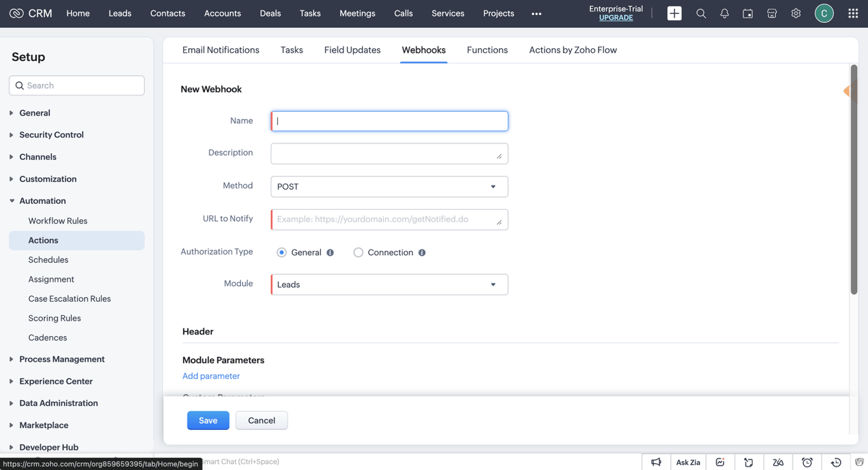Open the global search magnifier
Image resolution: width=868 pixels, height=470 pixels.
pyautogui.click(x=701, y=13)
